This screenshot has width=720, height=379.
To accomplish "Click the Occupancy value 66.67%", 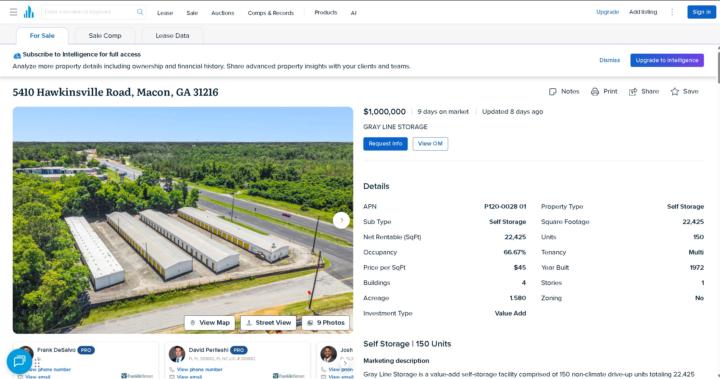I will [515, 252].
